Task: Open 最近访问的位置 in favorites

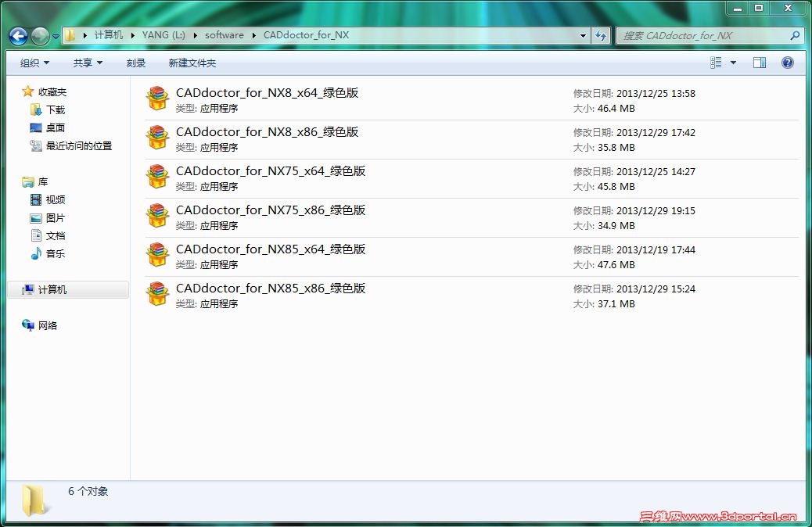Action: (79, 146)
